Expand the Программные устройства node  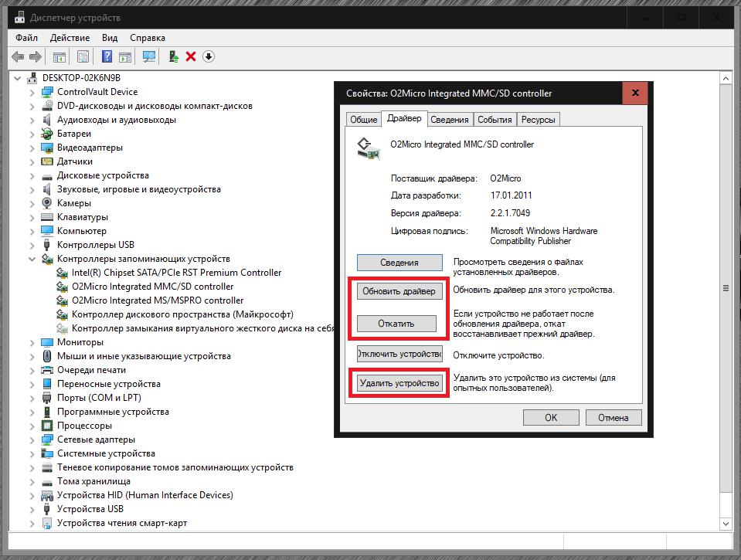point(32,412)
